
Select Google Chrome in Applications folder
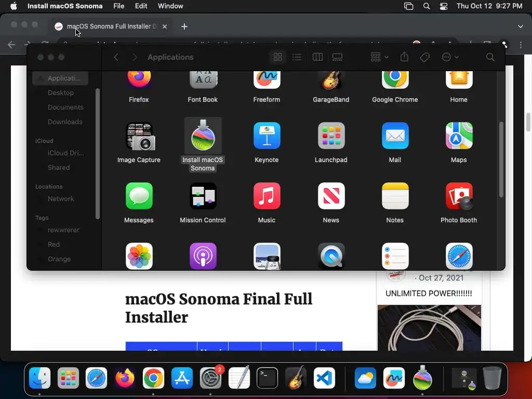pos(395,79)
